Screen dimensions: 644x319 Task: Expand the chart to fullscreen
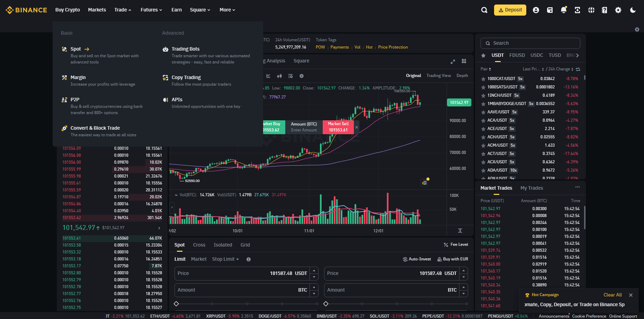[x=453, y=61]
